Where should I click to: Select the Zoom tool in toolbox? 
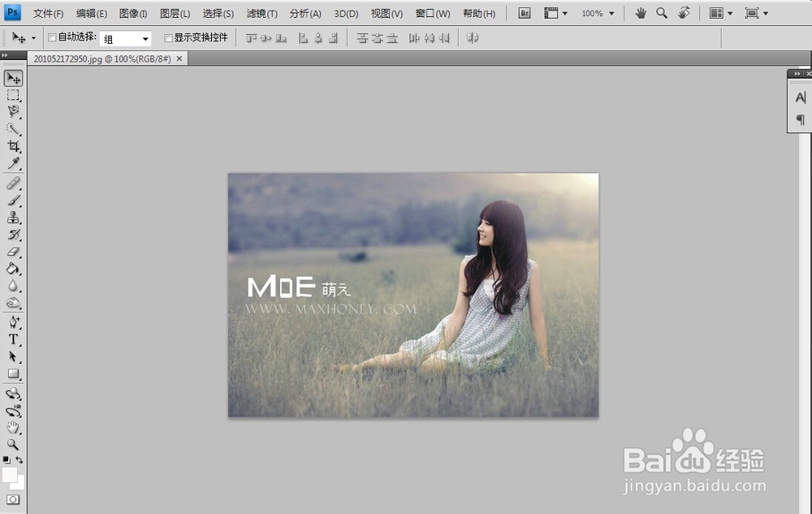[x=14, y=445]
